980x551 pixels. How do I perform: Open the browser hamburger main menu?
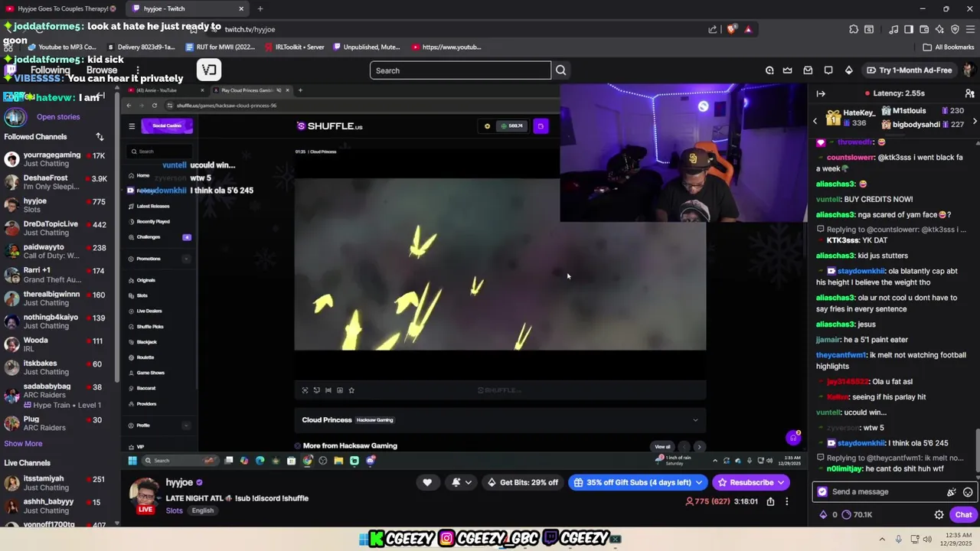(970, 29)
